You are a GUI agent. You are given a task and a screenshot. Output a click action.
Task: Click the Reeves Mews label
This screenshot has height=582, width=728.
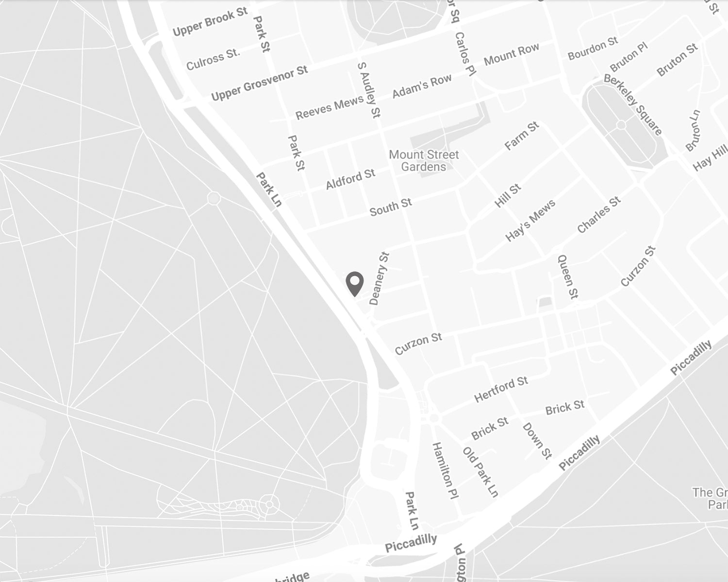(330, 107)
